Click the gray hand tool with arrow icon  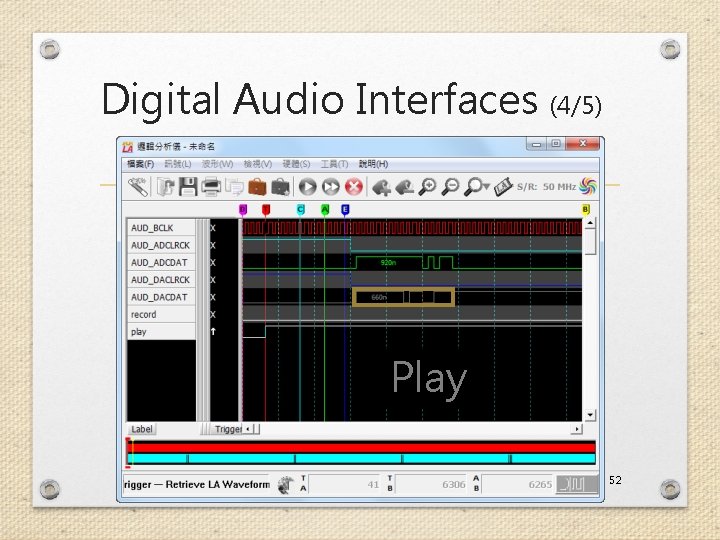405,187
